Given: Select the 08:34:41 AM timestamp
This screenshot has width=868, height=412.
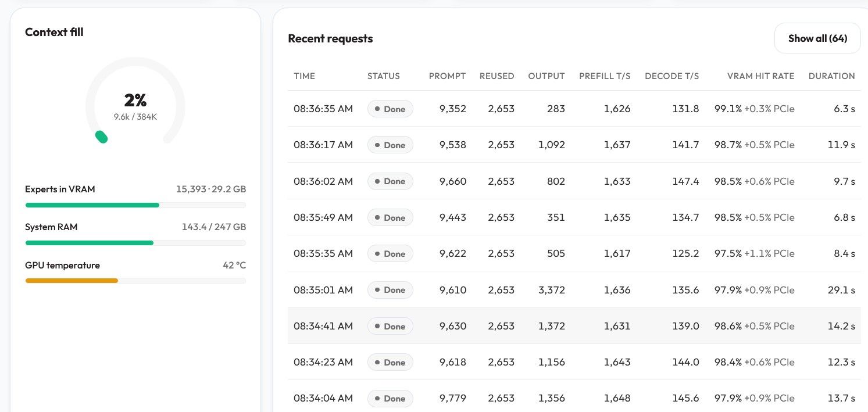Looking at the screenshot, I should [323, 326].
